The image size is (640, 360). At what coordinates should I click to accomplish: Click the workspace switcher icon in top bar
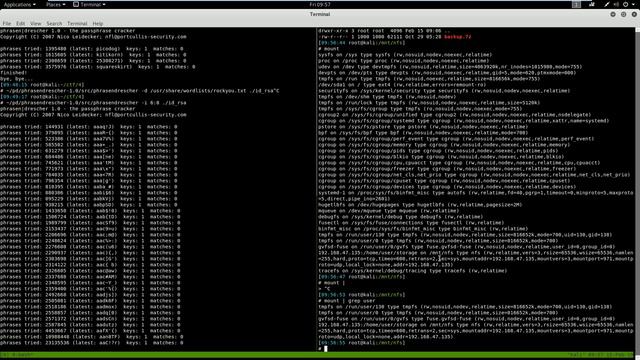click(576, 4)
